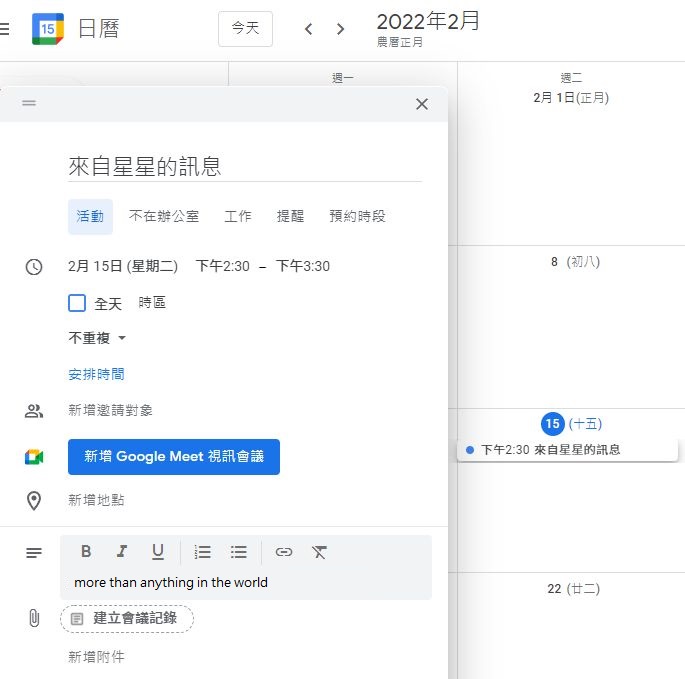Select day 22 (廿二) in calendar

(x=574, y=589)
